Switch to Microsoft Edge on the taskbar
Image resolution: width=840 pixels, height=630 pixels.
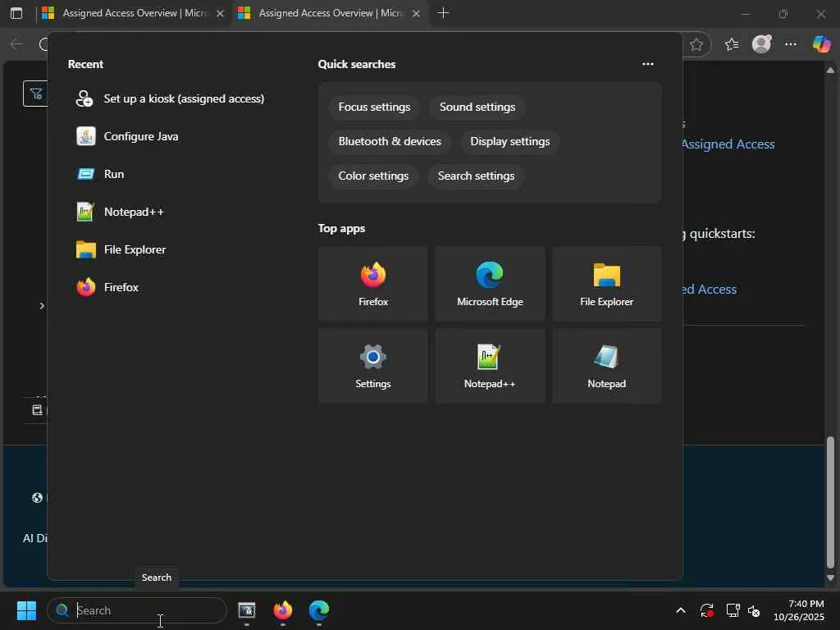point(319,610)
